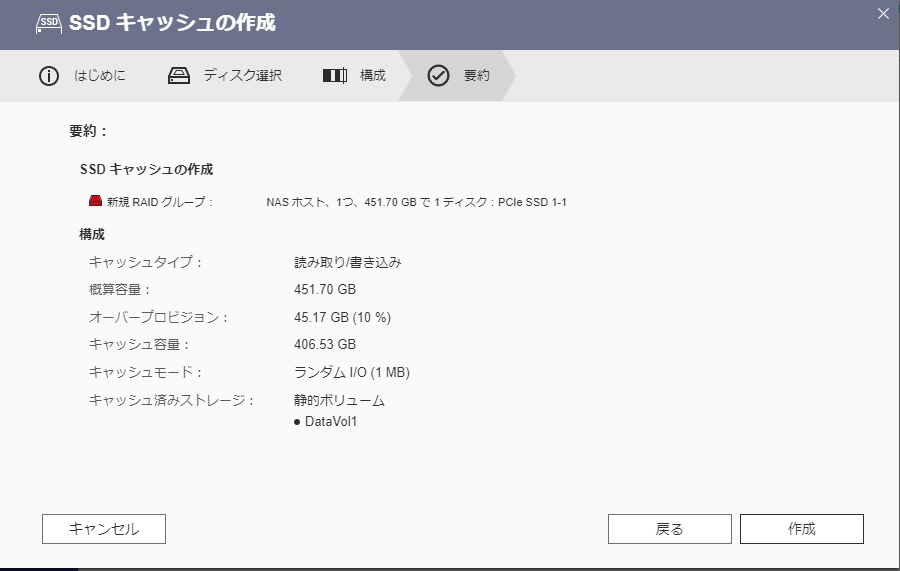Click the 構成 step configuration icon
Image resolution: width=900 pixels, height=571 pixels.
click(x=335, y=76)
